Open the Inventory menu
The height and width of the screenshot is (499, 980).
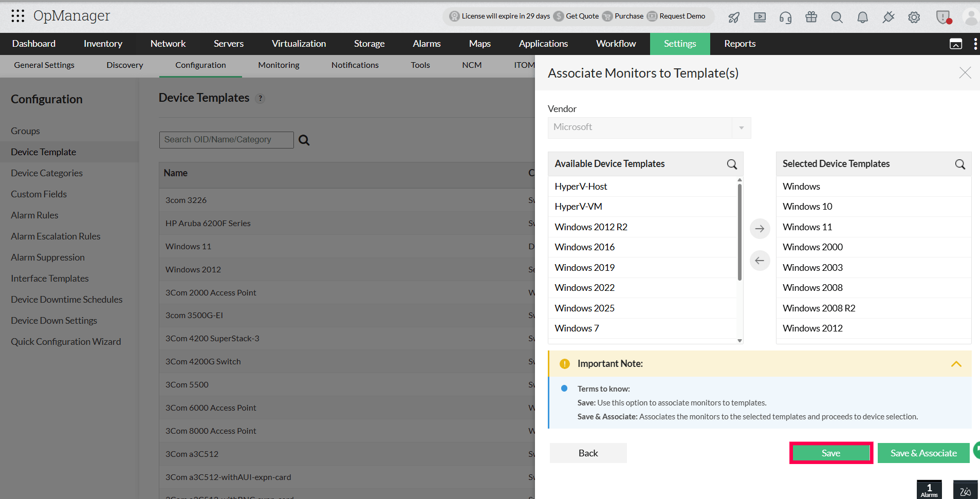click(103, 44)
